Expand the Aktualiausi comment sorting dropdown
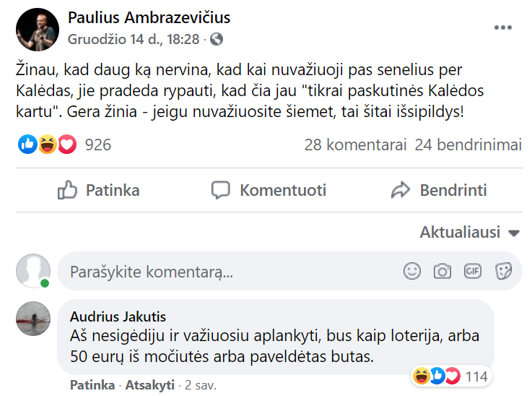This screenshot has height=396, width=532. point(470,233)
